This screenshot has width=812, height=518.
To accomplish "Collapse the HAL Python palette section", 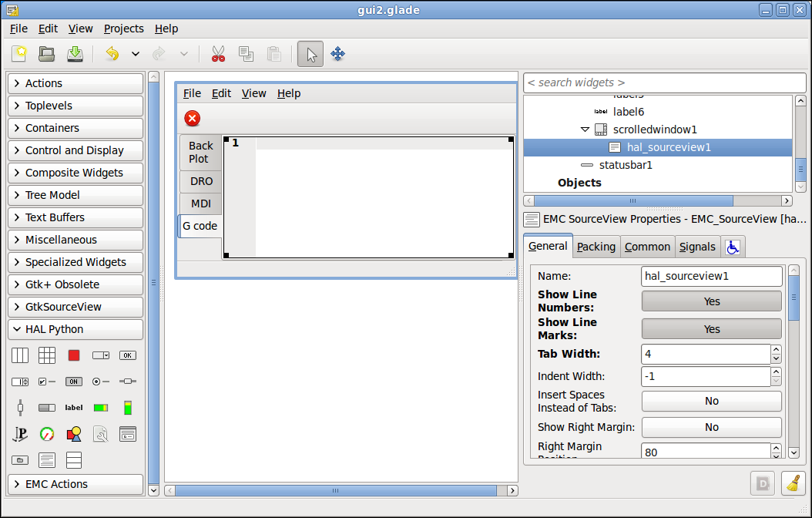I will pyautogui.click(x=75, y=329).
